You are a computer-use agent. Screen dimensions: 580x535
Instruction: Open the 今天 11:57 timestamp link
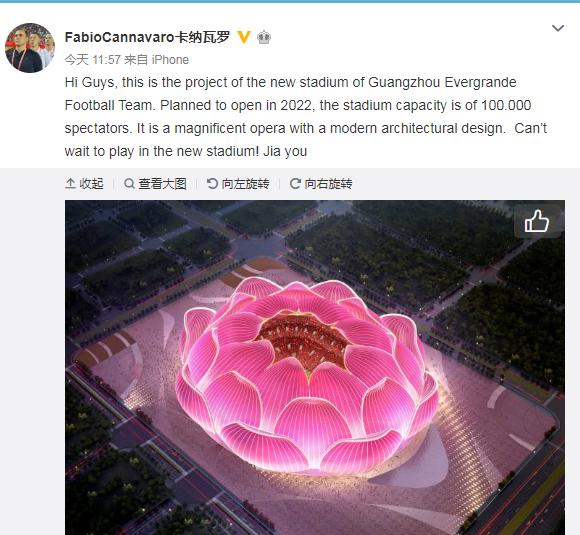[92, 60]
